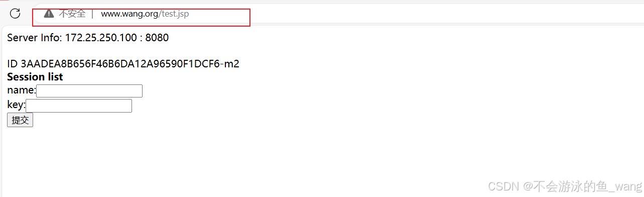Focus the name input field
The width and height of the screenshot is (644, 197).
click(89, 91)
